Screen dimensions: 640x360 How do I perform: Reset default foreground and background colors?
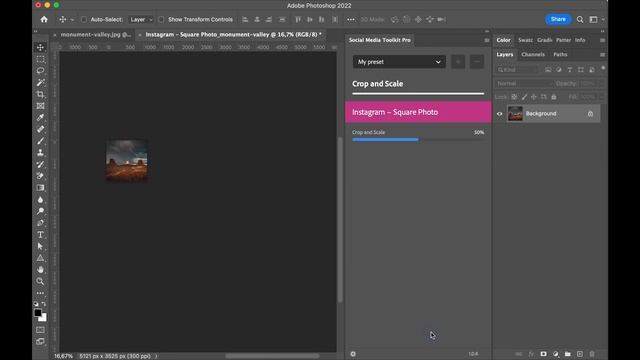[36, 304]
